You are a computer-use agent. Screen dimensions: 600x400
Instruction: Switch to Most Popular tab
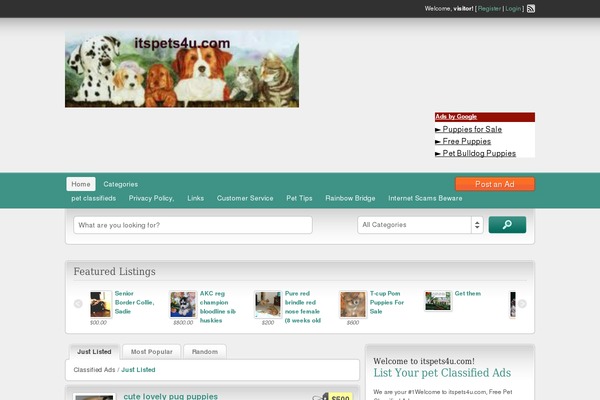click(x=152, y=352)
